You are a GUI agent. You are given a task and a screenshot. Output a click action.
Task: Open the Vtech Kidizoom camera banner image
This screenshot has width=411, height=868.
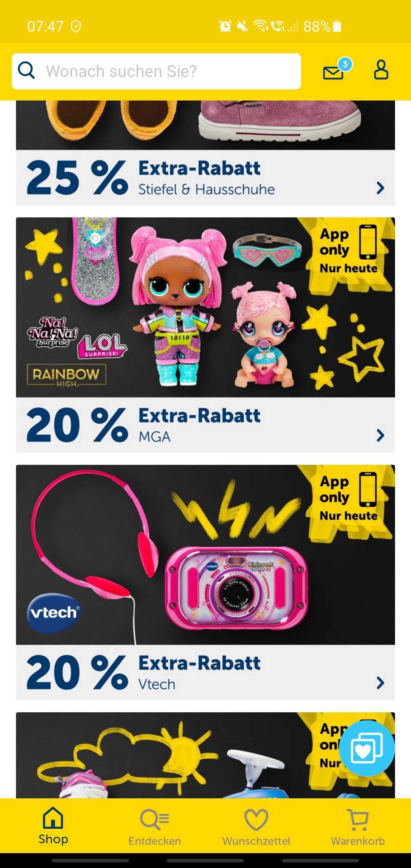[x=205, y=555]
